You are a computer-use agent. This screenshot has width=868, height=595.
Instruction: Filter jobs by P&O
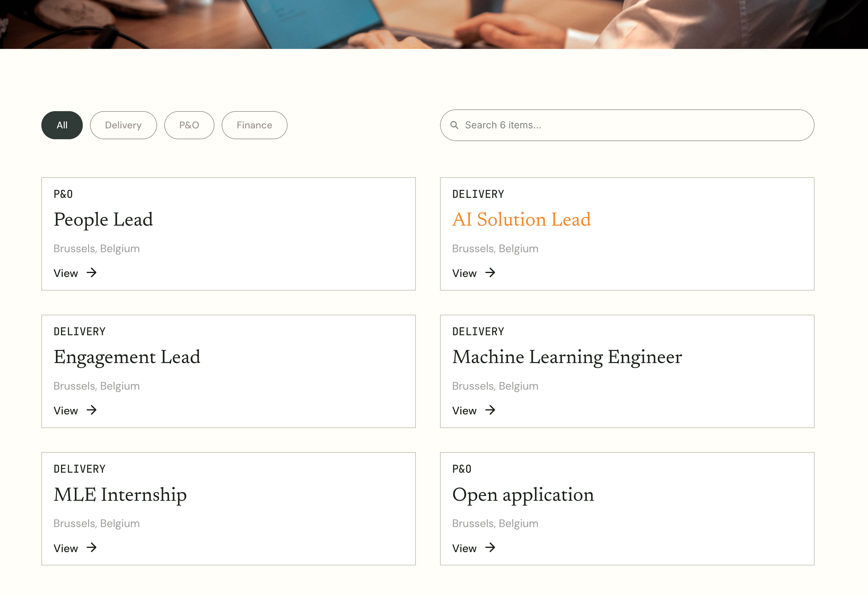(189, 125)
